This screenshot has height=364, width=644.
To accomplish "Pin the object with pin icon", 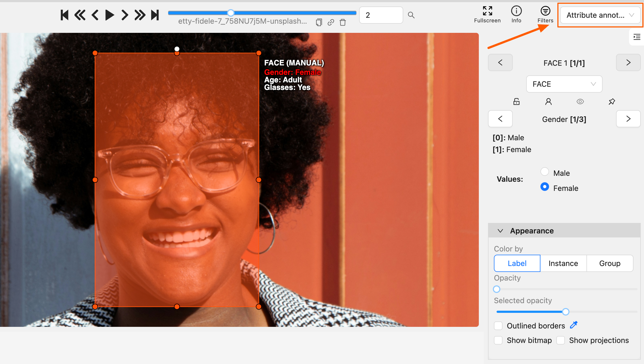I will [x=612, y=101].
